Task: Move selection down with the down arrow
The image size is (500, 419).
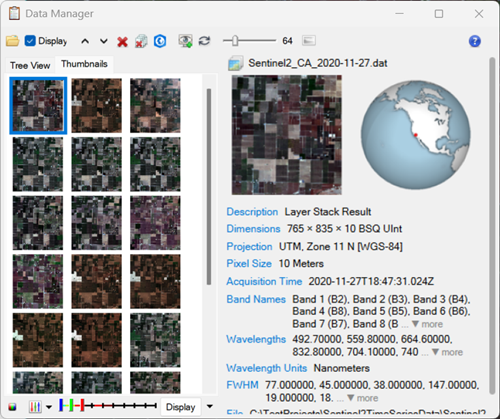Action: (x=104, y=41)
